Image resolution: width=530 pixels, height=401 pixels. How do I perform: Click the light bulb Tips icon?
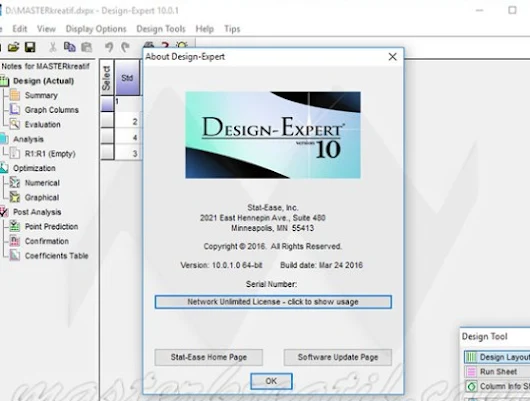click(182, 45)
